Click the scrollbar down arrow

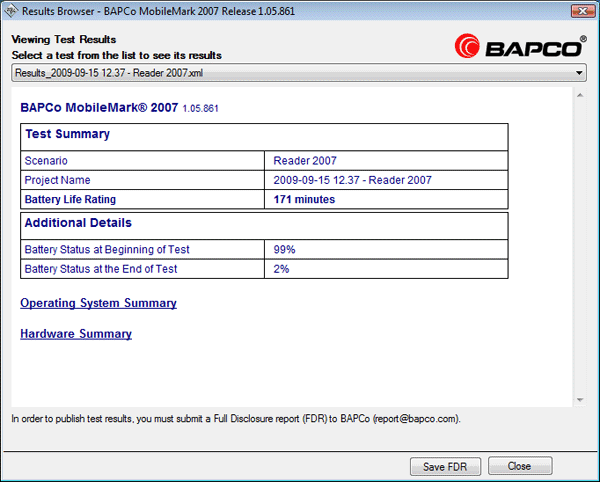pos(580,400)
